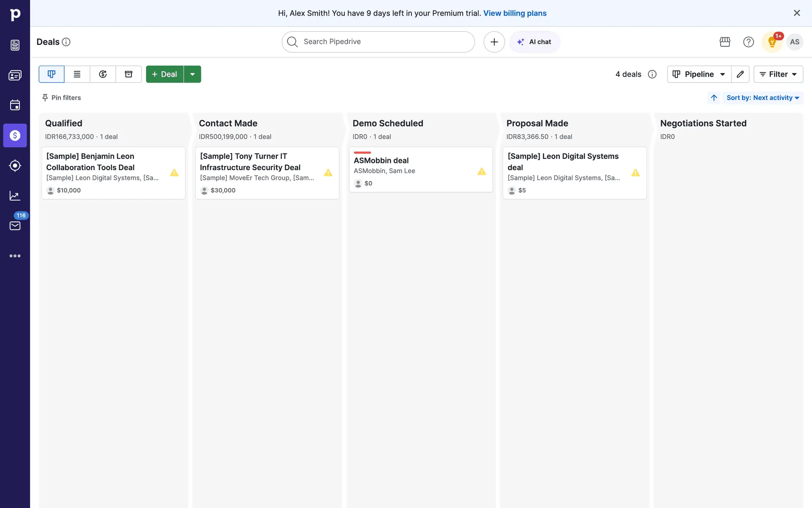The width and height of the screenshot is (812, 508).
Task: Open the Activities calendar sidebar icon
Action: pyautogui.click(x=15, y=105)
